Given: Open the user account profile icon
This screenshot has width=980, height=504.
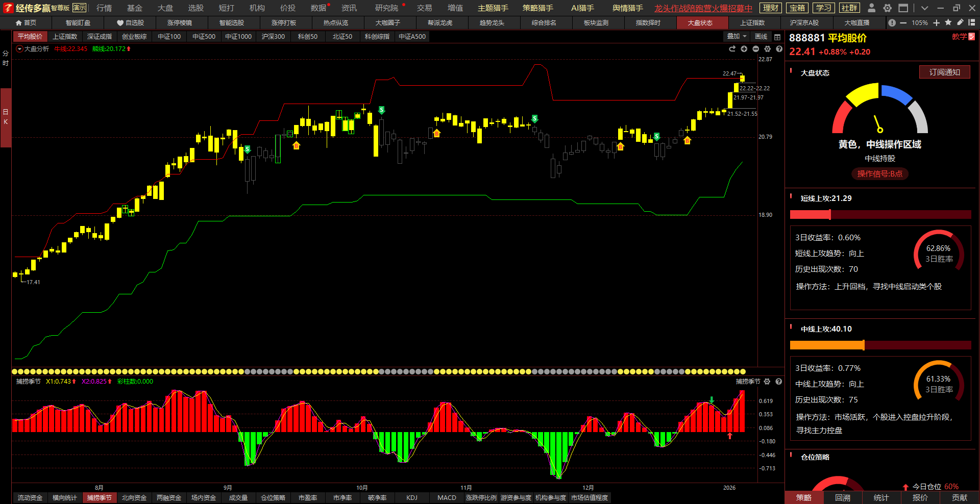Looking at the screenshot, I should click(872, 8).
